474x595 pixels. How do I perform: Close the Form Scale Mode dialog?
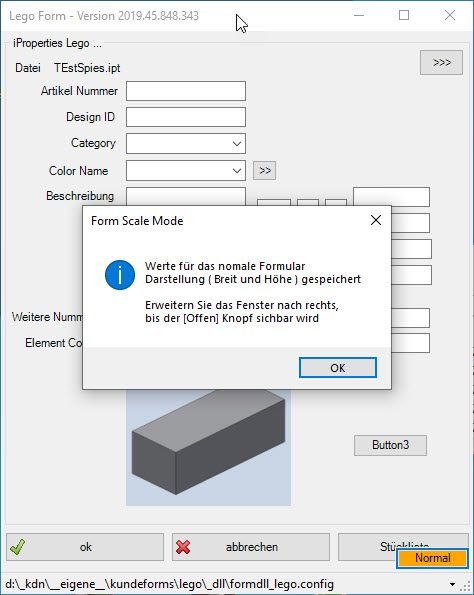coord(376,220)
